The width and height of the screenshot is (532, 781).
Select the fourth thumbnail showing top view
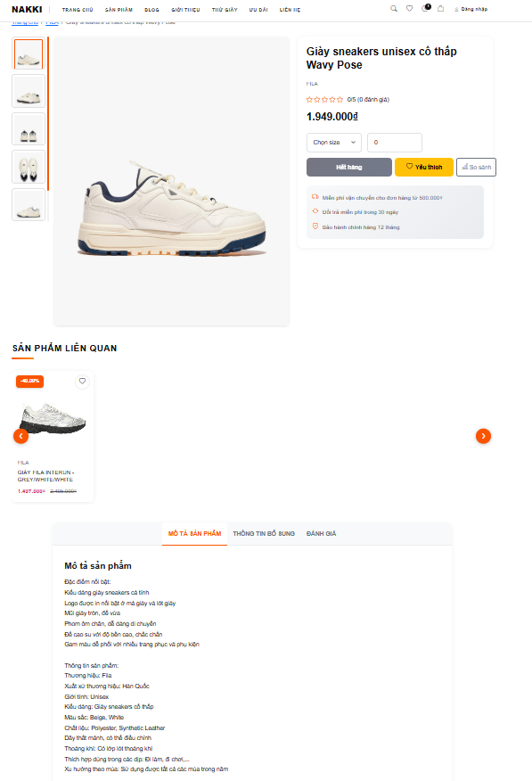pyautogui.click(x=29, y=167)
